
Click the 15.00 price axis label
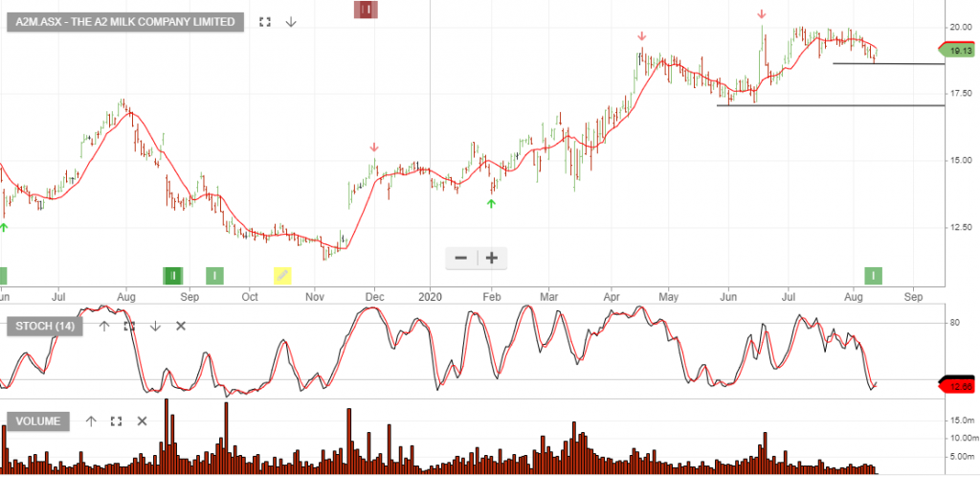pyautogui.click(x=961, y=160)
